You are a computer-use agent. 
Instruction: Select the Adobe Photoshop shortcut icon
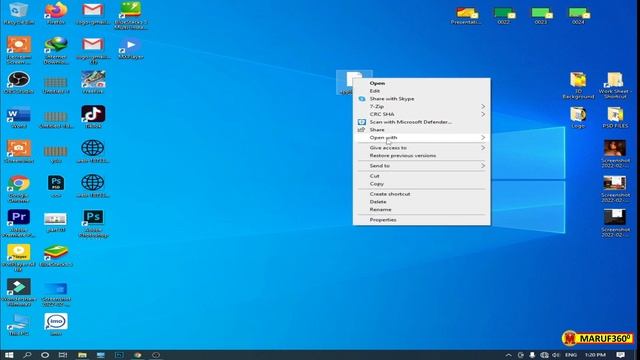[x=93, y=223]
